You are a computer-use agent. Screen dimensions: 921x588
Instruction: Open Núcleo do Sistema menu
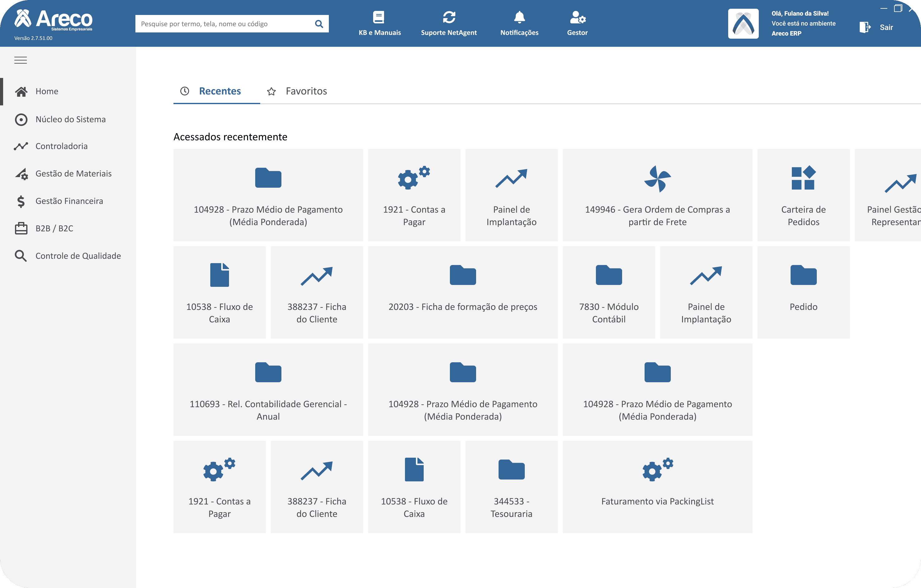pyautogui.click(x=71, y=119)
